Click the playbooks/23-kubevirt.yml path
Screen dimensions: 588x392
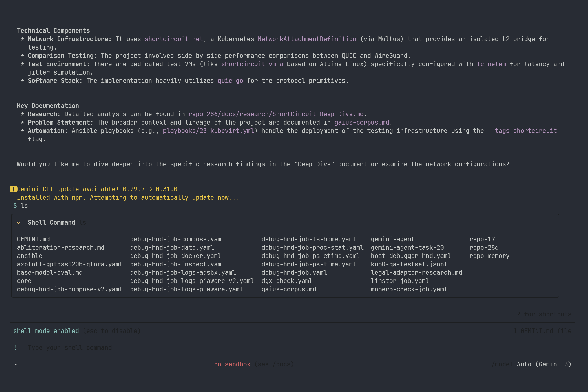click(x=208, y=131)
